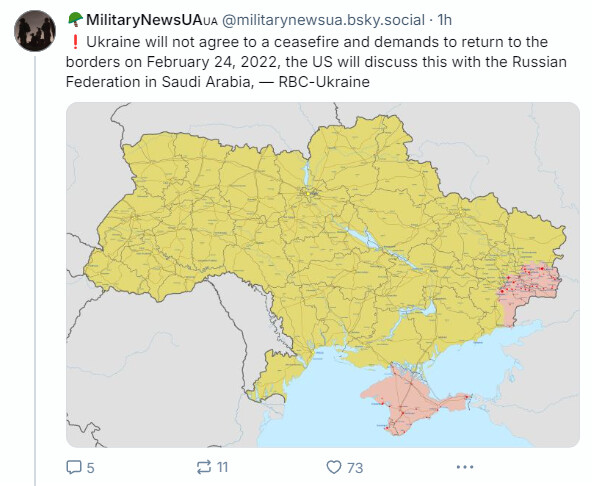Viewport: 592px width, 486px height.
Task: Open the Ukraine map image in full view
Action: coord(323,275)
